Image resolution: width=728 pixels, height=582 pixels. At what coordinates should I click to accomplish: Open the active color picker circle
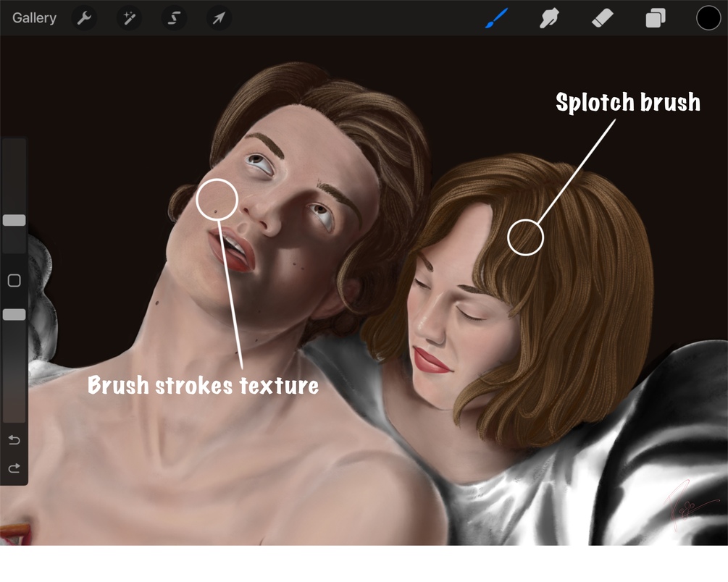coord(708,18)
